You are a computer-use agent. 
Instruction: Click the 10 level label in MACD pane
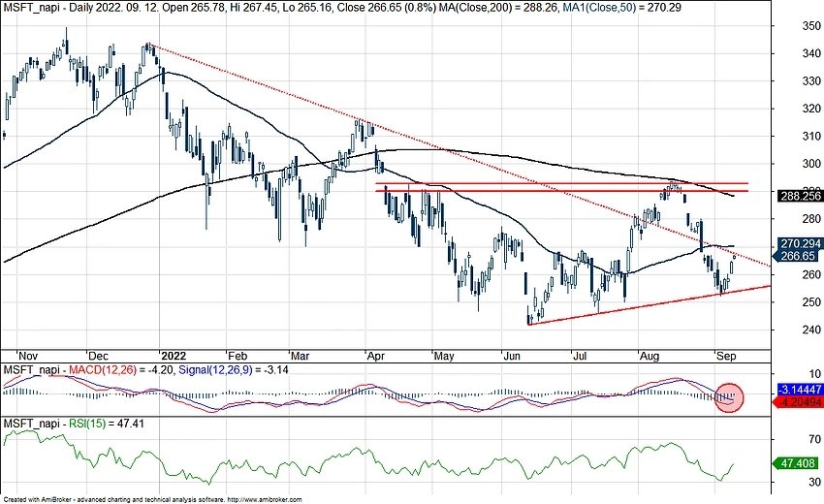coord(814,374)
